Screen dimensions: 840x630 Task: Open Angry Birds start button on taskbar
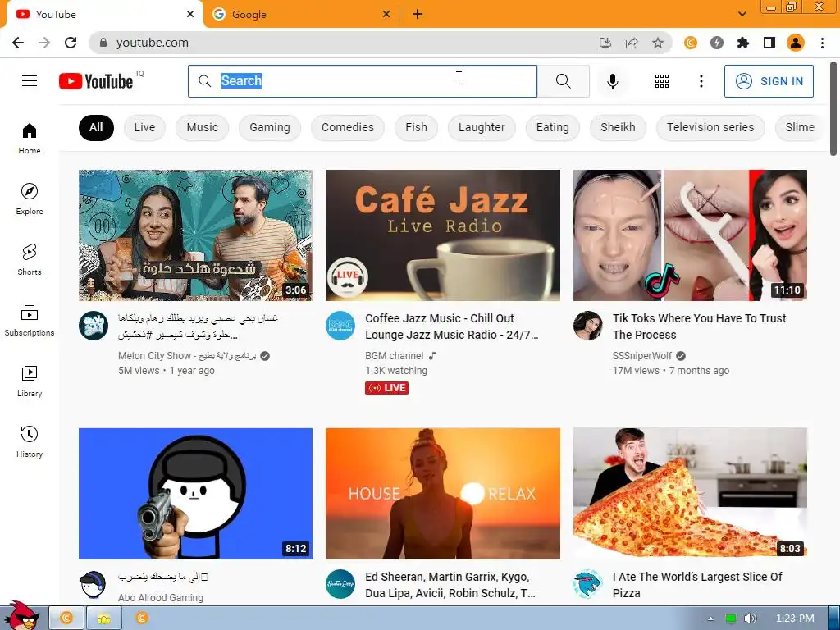click(21, 616)
